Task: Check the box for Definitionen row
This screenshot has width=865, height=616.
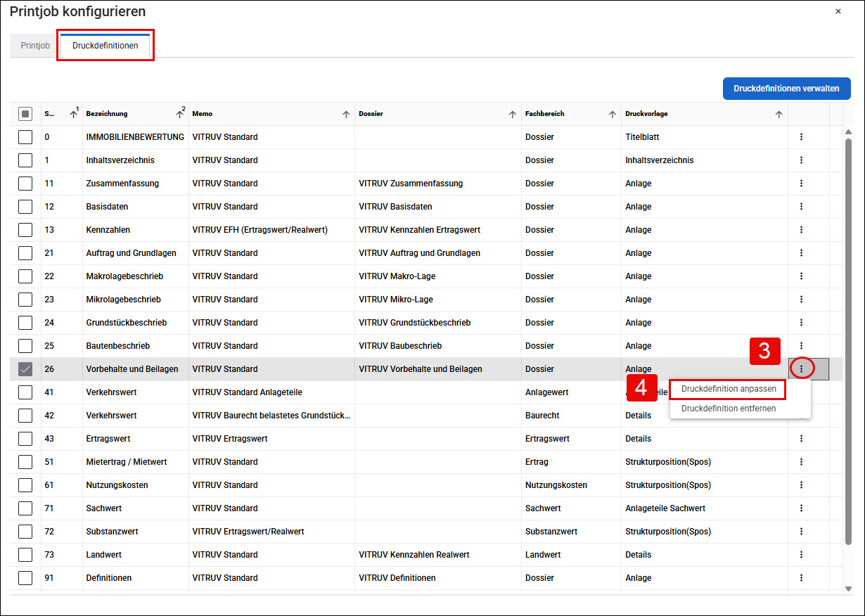Action: [x=25, y=578]
